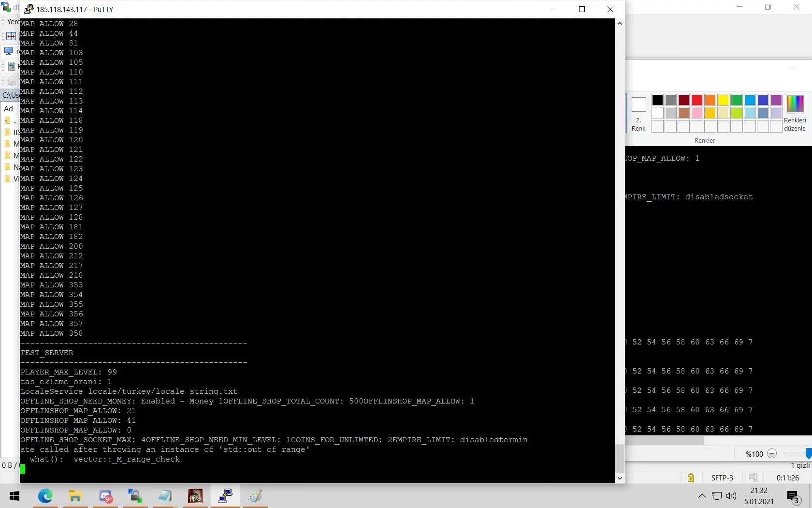This screenshot has height=508, width=812.
Task: Select the green color swatch
Action: [736, 100]
